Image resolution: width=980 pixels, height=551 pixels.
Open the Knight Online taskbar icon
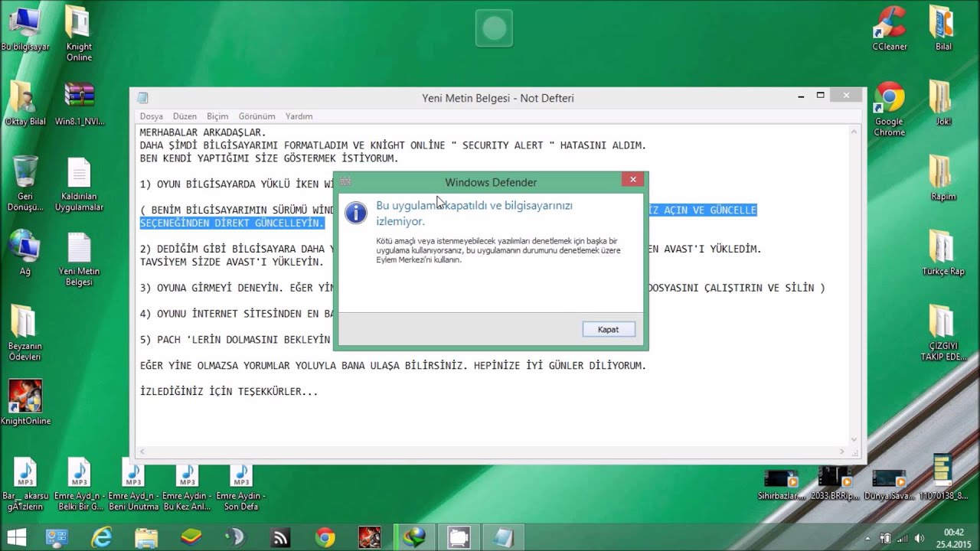tap(369, 537)
